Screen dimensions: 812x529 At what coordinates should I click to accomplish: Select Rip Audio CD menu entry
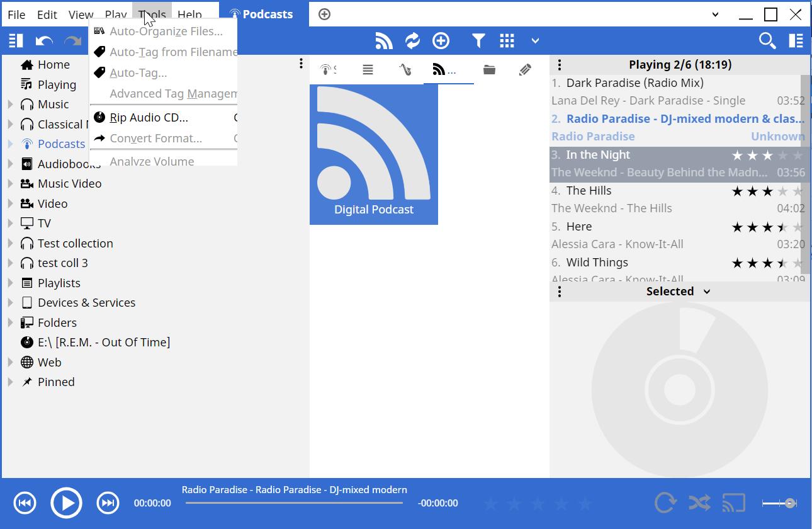tap(149, 117)
